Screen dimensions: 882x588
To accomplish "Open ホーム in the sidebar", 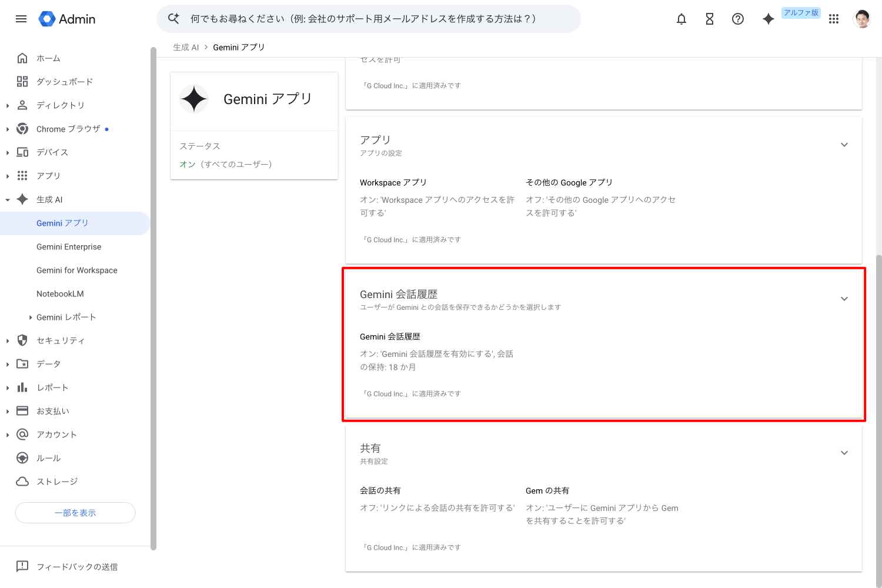I will (x=48, y=58).
